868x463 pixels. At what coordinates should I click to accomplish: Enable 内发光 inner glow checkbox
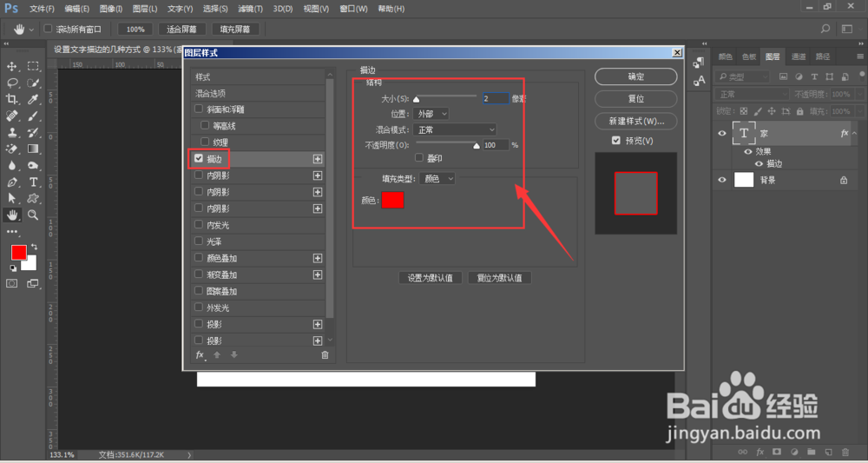[x=199, y=225]
